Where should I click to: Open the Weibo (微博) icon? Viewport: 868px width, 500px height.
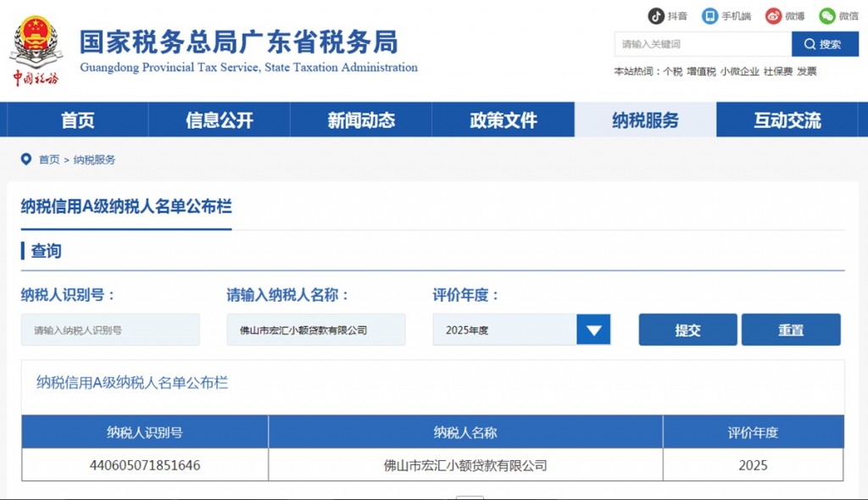(773, 16)
